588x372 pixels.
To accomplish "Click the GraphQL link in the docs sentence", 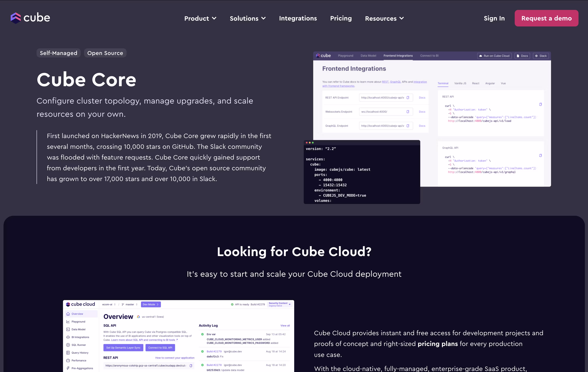I will point(395,82).
